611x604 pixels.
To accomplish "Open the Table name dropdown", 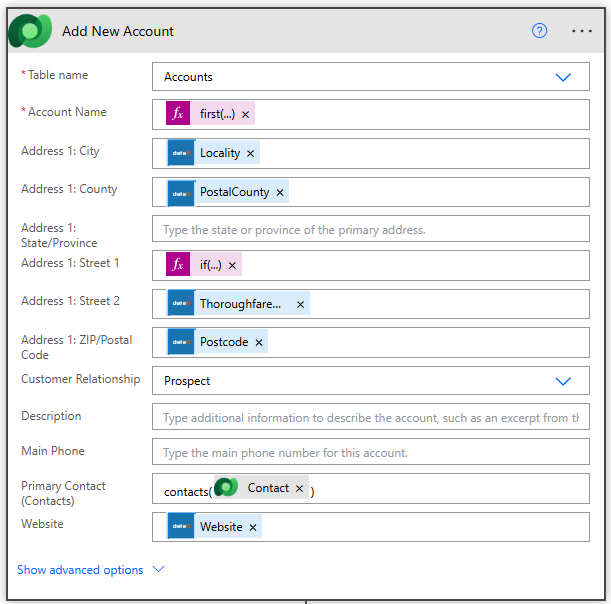I will click(x=563, y=77).
